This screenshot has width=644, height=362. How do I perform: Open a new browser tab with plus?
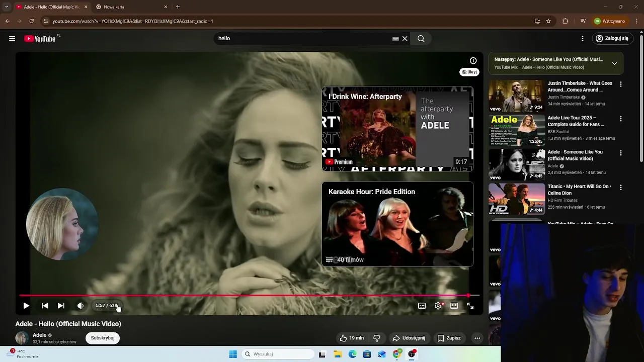pyautogui.click(x=178, y=7)
